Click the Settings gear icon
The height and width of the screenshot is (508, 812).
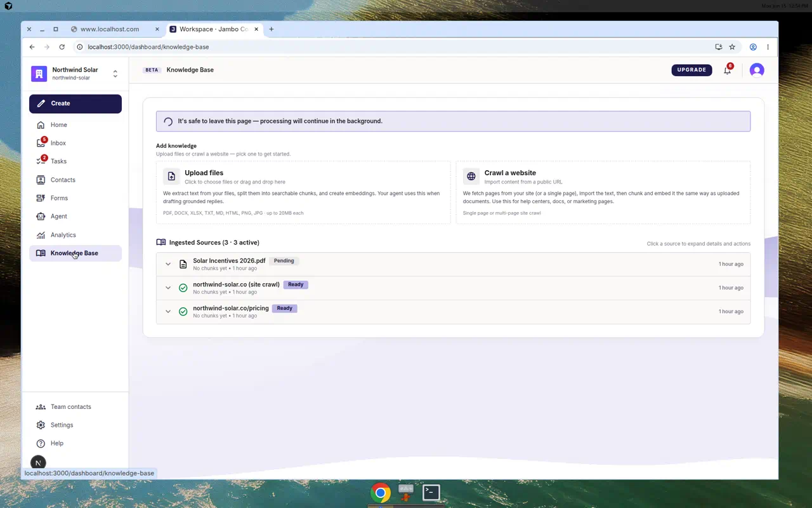tap(41, 425)
